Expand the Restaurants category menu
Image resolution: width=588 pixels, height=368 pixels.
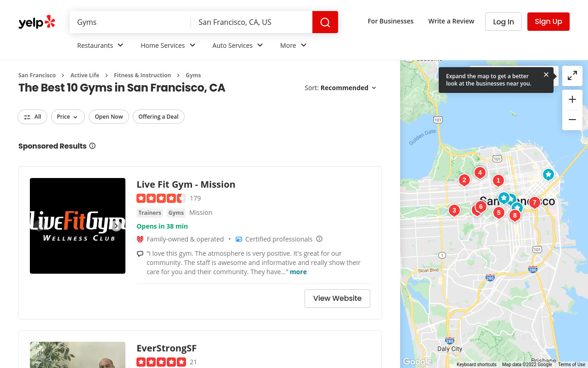[x=101, y=45]
